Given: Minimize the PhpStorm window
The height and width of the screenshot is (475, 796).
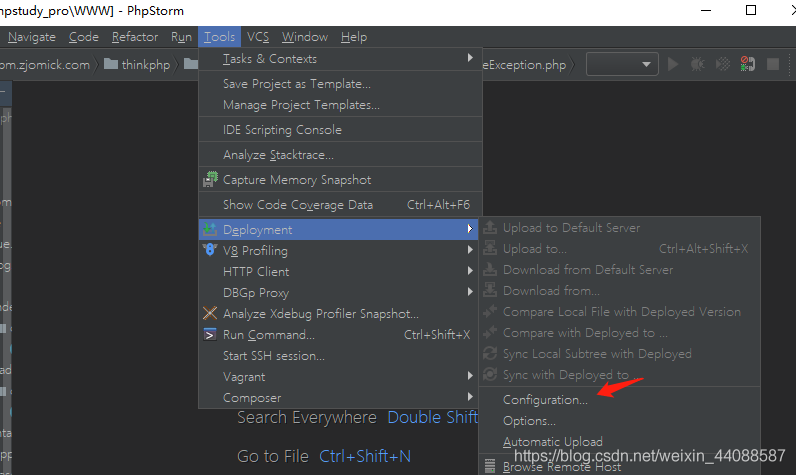Looking at the screenshot, I should (x=706, y=10).
